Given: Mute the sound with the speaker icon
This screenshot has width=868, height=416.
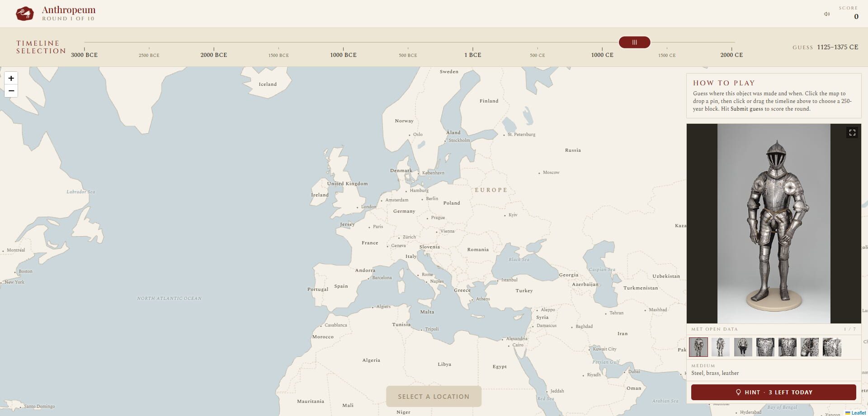Looking at the screenshot, I should [827, 14].
